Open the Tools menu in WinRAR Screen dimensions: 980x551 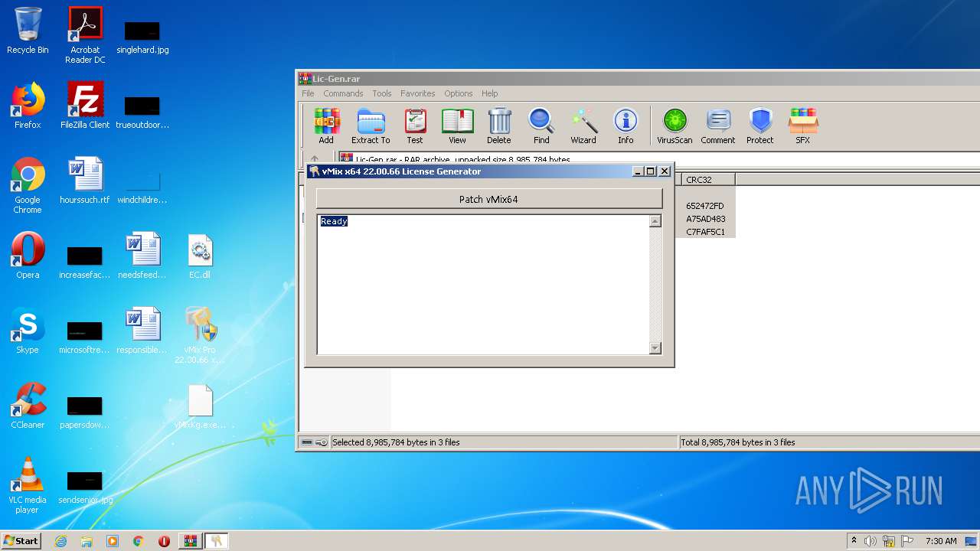click(381, 93)
